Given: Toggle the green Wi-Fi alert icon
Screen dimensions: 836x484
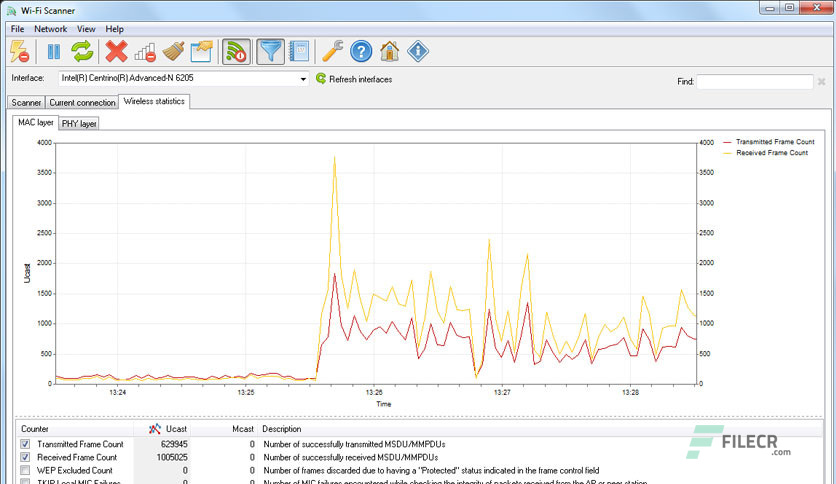Looking at the screenshot, I should tap(236, 52).
